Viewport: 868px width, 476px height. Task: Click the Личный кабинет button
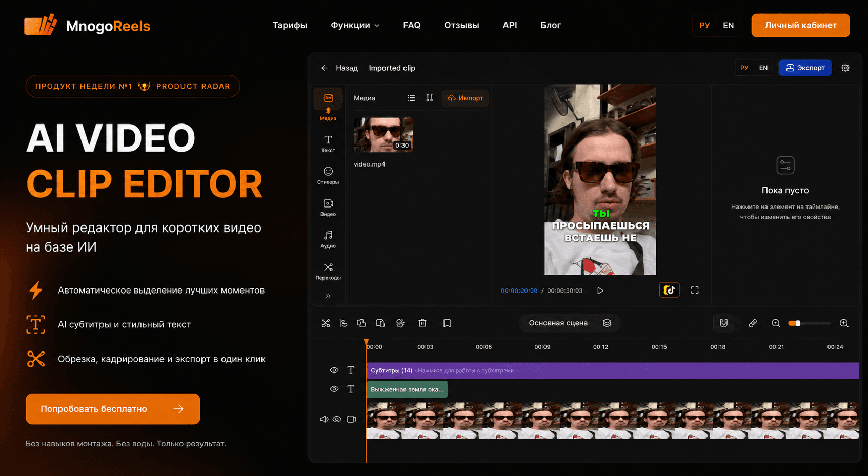coord(800,25)
